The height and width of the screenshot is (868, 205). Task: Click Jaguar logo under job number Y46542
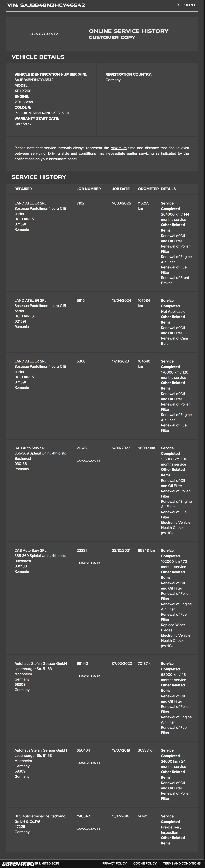pos(88,829)
